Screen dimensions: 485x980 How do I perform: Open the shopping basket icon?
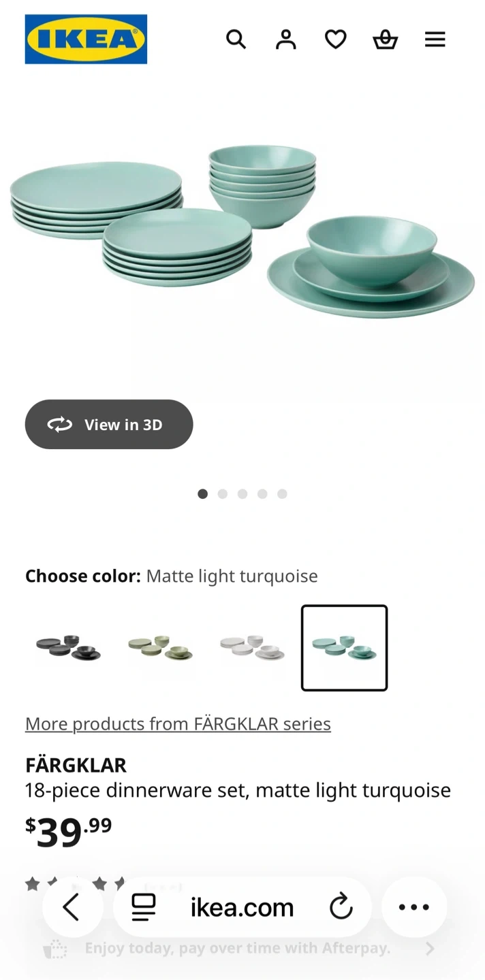[385, 39]
